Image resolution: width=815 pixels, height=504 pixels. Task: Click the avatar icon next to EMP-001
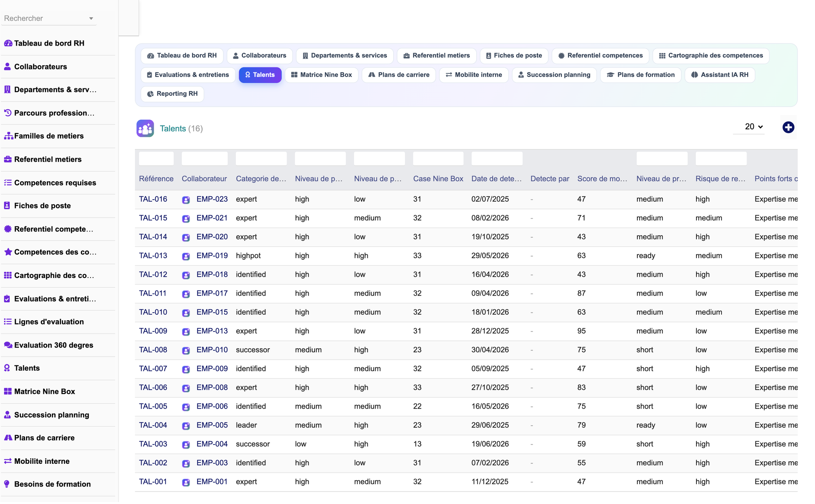click(x=186, y=482)
